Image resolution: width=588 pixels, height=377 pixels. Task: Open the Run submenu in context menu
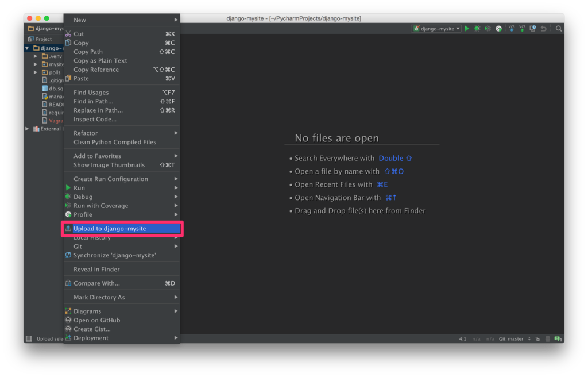[122, 188]
